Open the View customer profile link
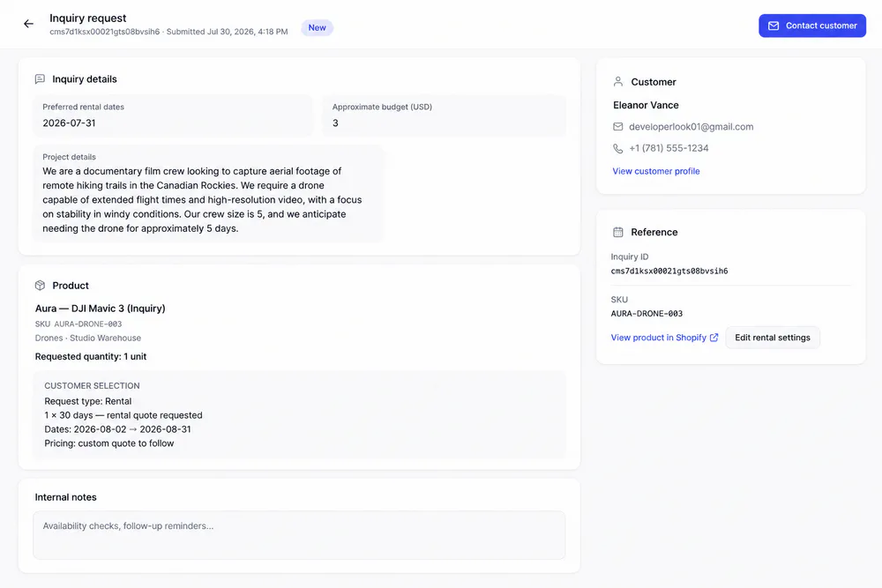 pos(656,171)
